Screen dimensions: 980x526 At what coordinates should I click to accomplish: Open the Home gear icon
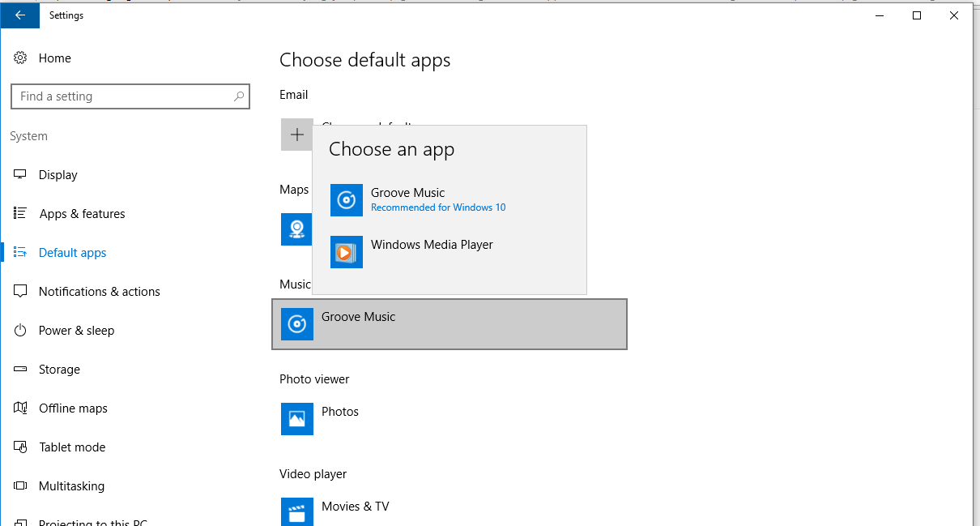pos(20,58)
